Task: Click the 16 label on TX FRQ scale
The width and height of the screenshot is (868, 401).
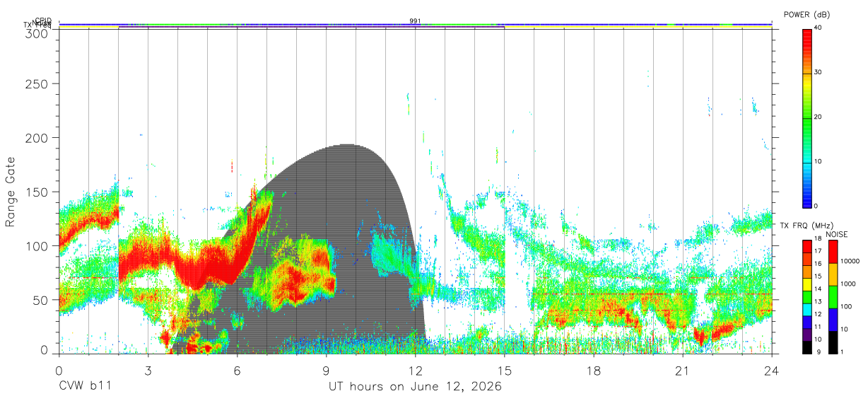Action: pyautogui.click(x=818, y=264)
